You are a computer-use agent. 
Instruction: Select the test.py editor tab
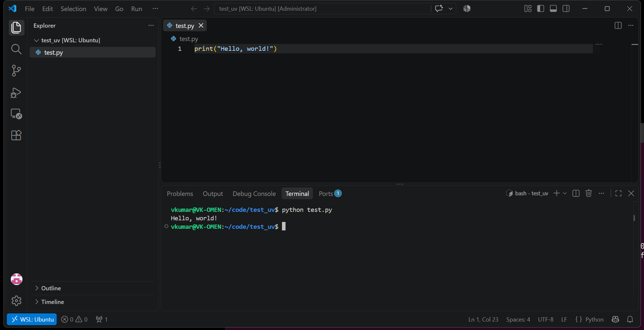tap(185, 26)
